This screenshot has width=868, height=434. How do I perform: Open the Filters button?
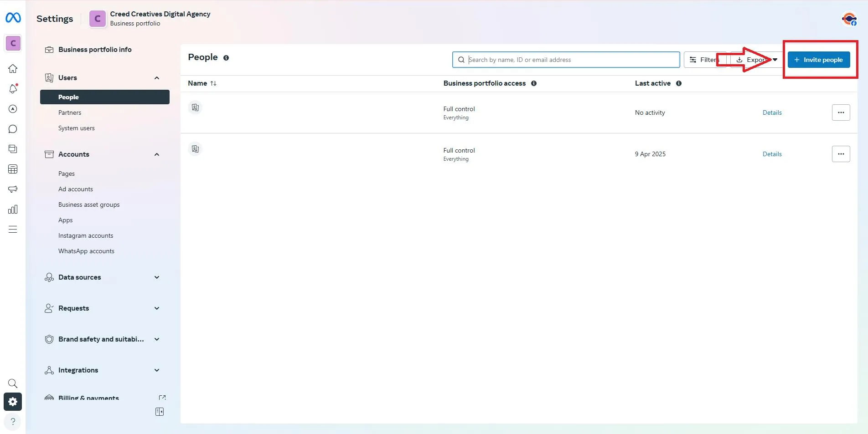coord(705,60)
